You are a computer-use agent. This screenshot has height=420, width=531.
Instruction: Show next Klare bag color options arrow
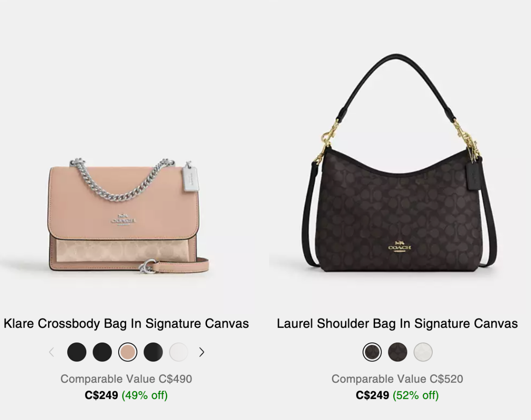click(x=202, y=352)
